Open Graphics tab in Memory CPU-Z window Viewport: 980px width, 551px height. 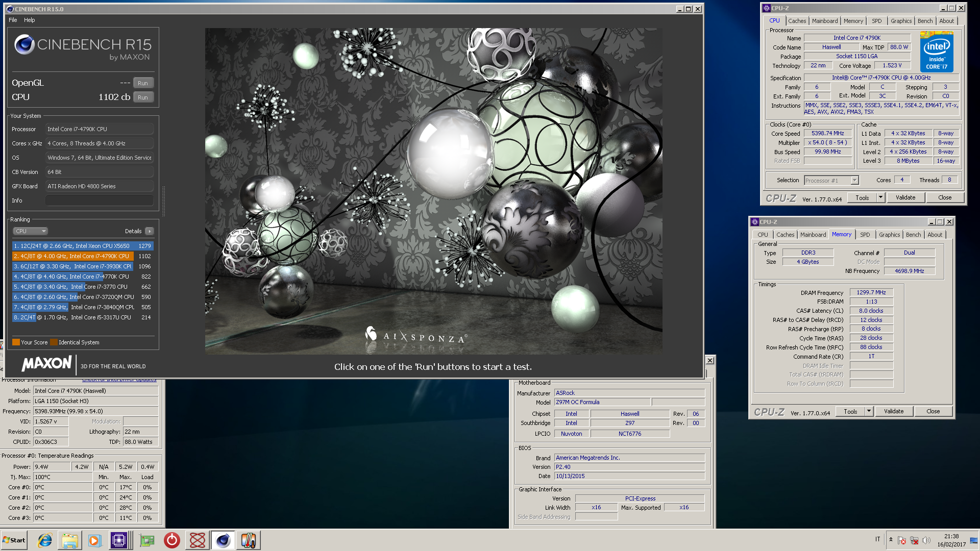[x=889, y=235]
